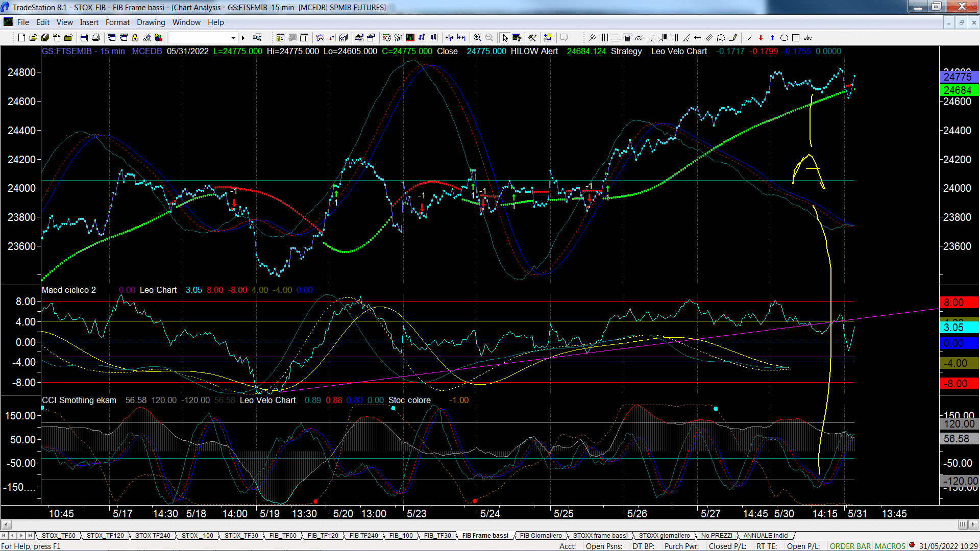The width and height of the screenshot is (980, 551).
Task: Click the green 24684 price label
Action: (x=959, y=90)
